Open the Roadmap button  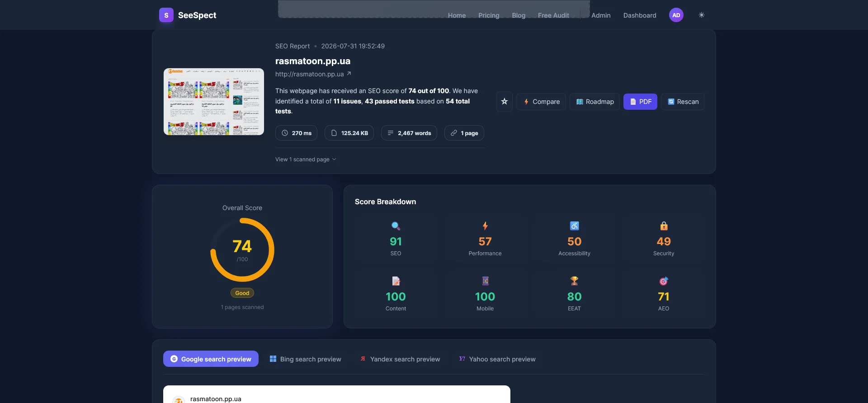tap(594, 102)
